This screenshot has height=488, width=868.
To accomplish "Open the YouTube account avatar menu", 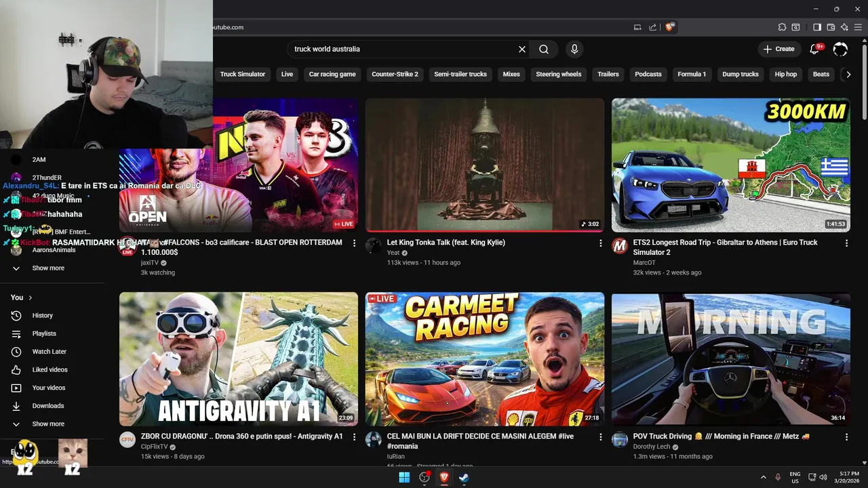I will tap(840, 49).
